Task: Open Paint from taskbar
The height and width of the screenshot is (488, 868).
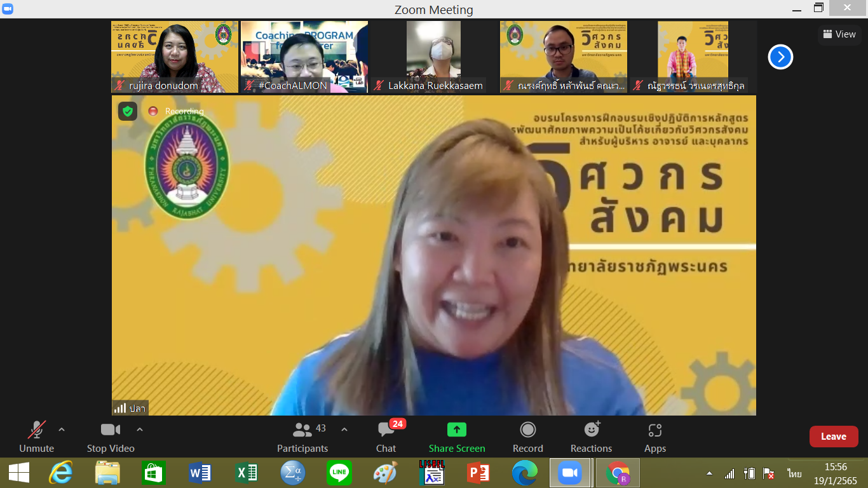Action: [x=385, y=473]
